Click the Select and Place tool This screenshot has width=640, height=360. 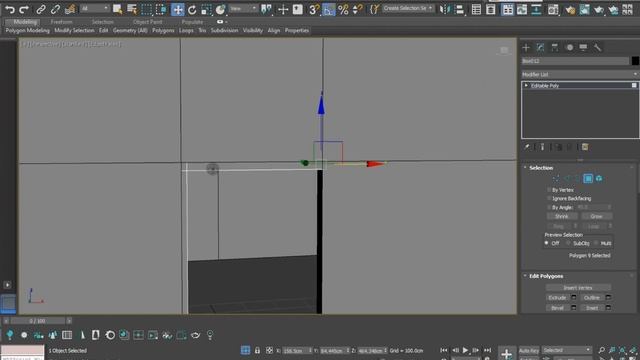[220, 9]
